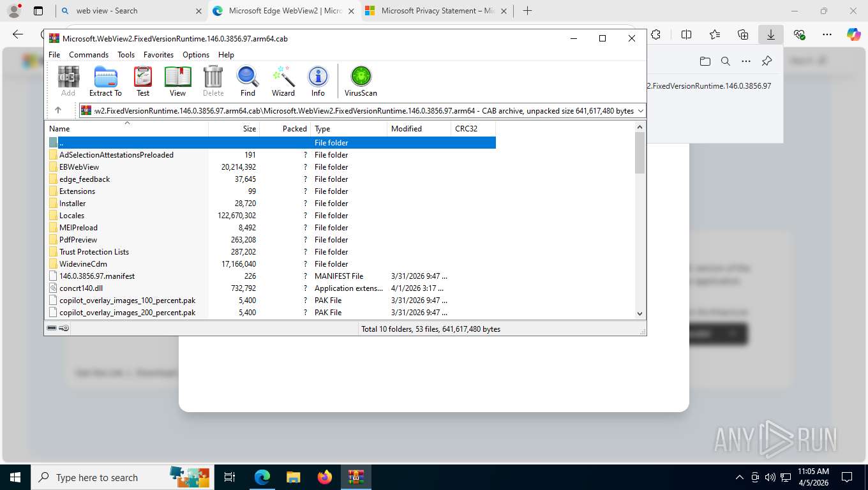Screen dimensions: 868x490
Task: Pin the Downloads panel
Action: point(767,61)
